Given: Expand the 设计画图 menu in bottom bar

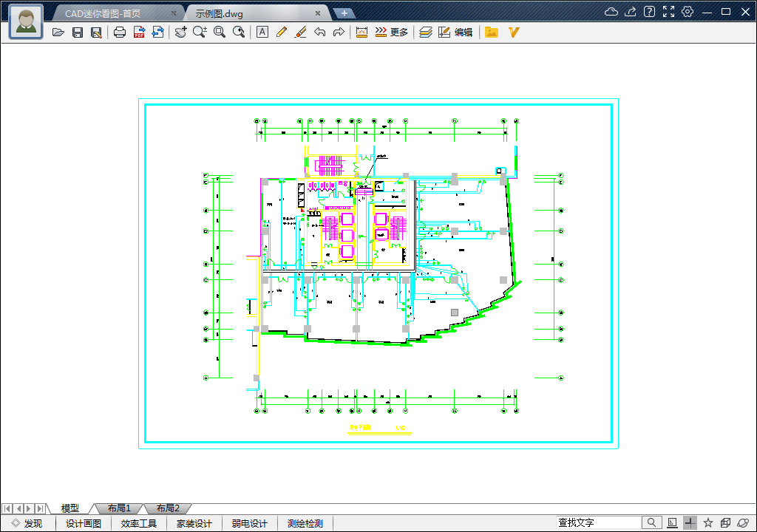Looking at the screenshot, I should [x=84, y=524].
